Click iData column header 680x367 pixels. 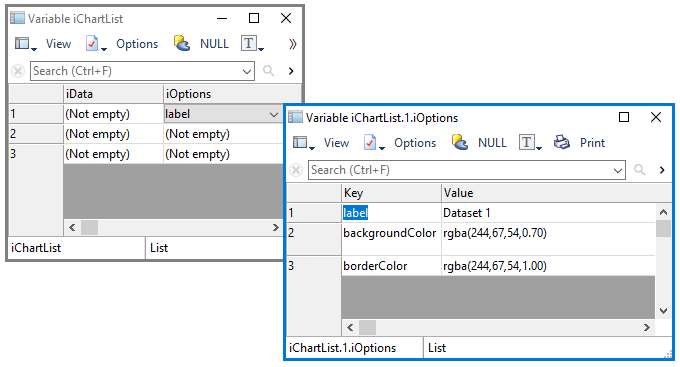coord(113,94)
